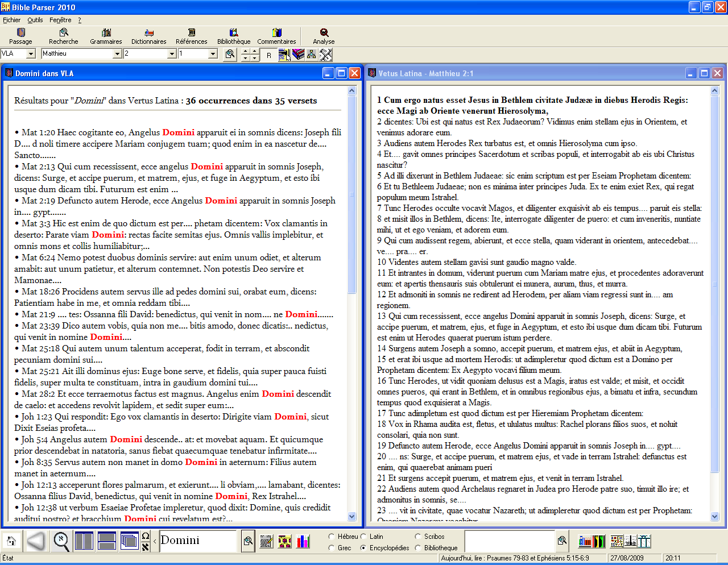Click the small left chevron before Domini field

pyautogui.click(x=155, y=541)
